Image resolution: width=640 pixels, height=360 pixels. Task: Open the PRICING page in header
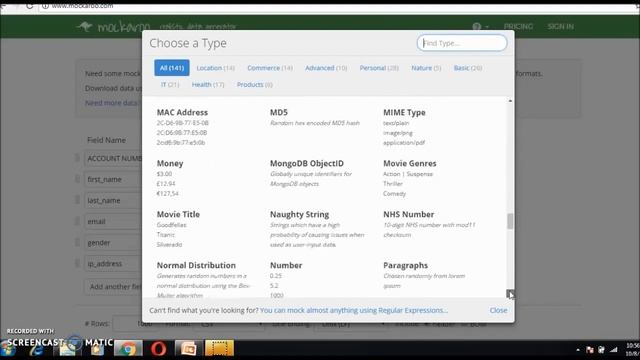click(x=518, y=27)
